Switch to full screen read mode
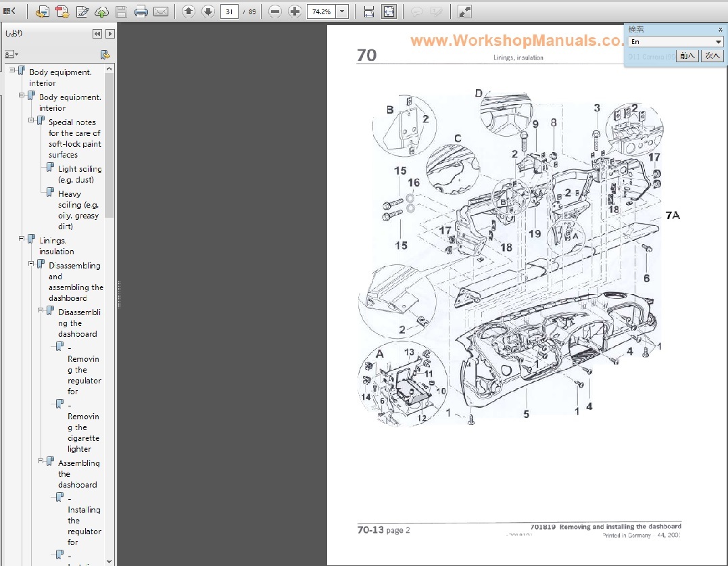Screen dimensions: 728x566 pyautogui.click(x=464, y=11)
